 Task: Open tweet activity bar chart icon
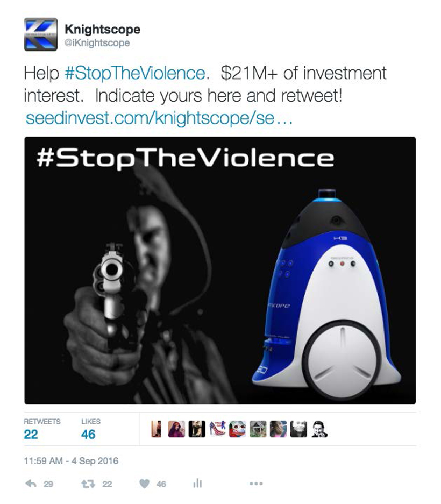[197, 483]
